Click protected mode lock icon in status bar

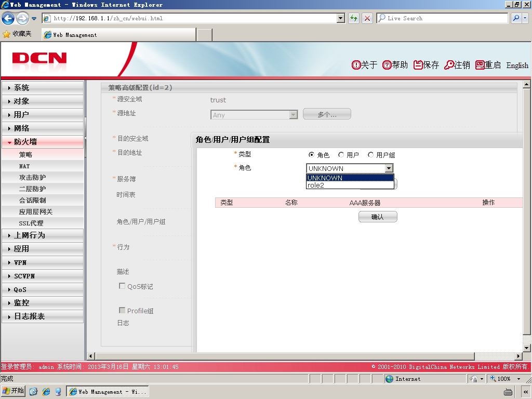pos(474,379)
